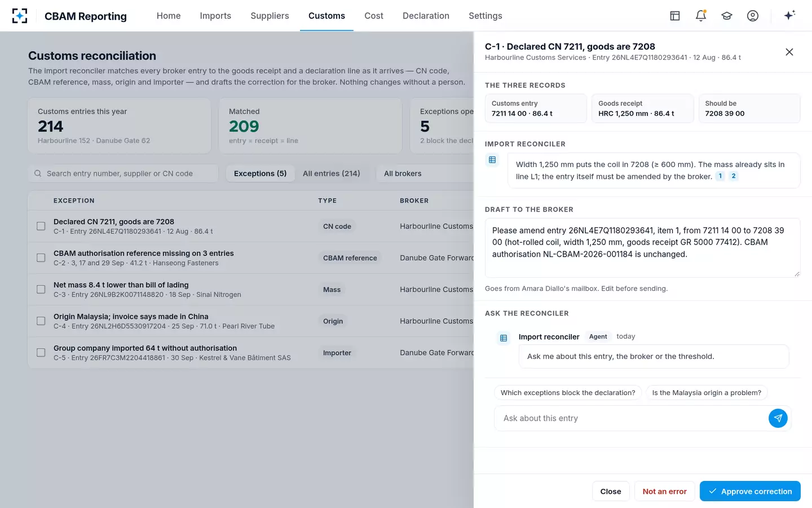Open the Cost tab

click(x=374, y=16)
